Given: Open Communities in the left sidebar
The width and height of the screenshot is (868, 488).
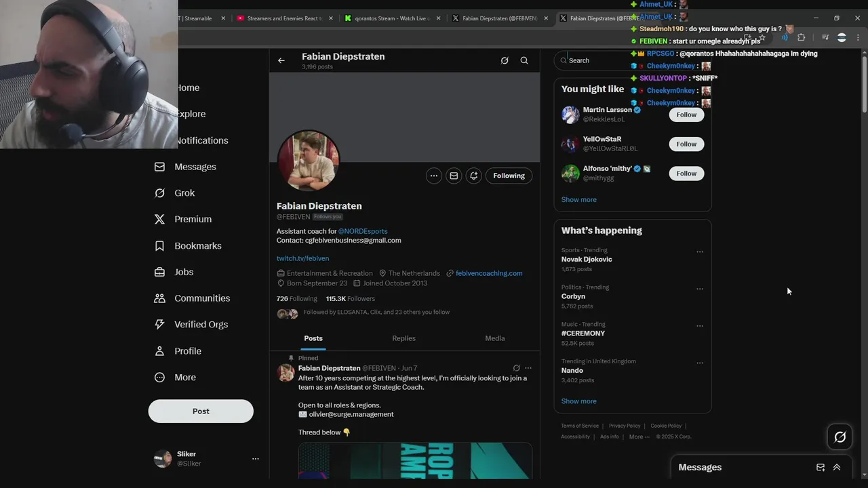Looking at the screenshot, I should tap(192, 298).
